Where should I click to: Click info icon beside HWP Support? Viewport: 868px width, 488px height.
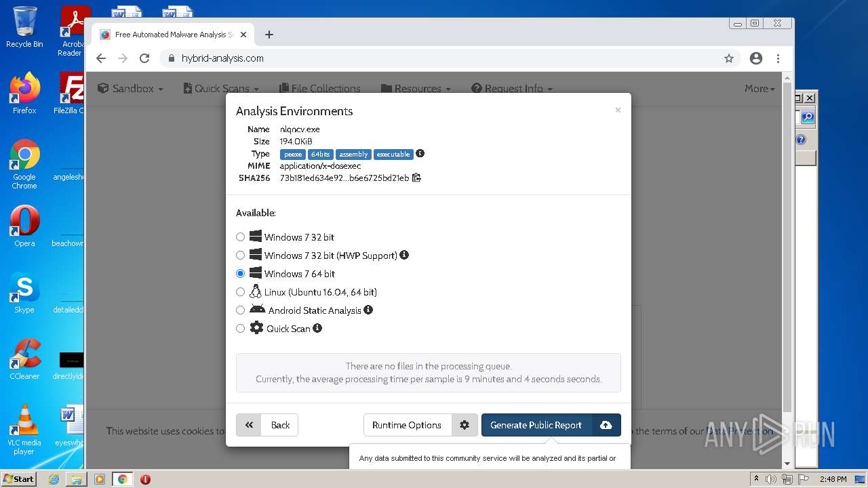click(x=404, y=255)
